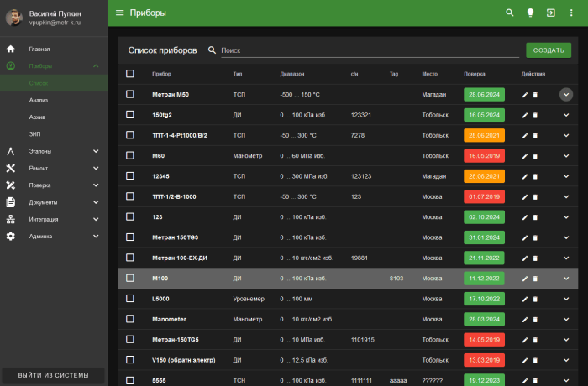The image size is (588, 386).
Task: Click the search magnifier icon in top bar
Action: pos(509,13)
